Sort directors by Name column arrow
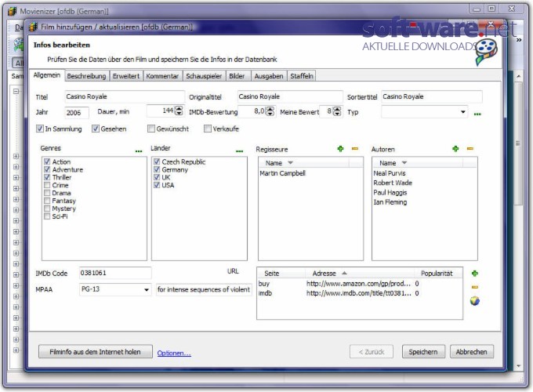533x392 pixels. (x=290, y=162)
